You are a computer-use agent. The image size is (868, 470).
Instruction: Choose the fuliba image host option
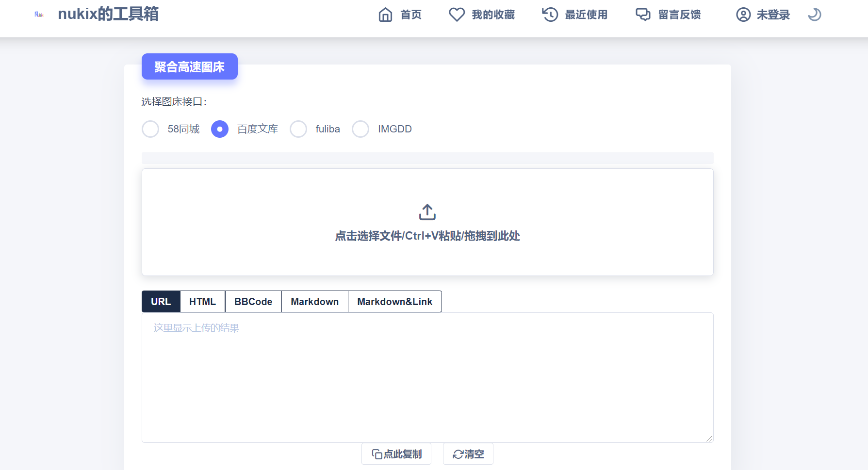pyautogui.click(x=298, y=129)
